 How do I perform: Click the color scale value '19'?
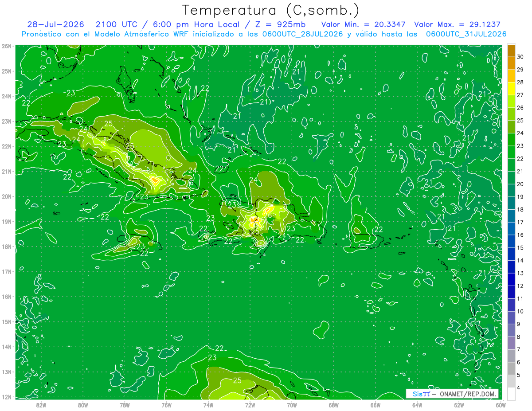pyautogui.click(x=520, y=197)
